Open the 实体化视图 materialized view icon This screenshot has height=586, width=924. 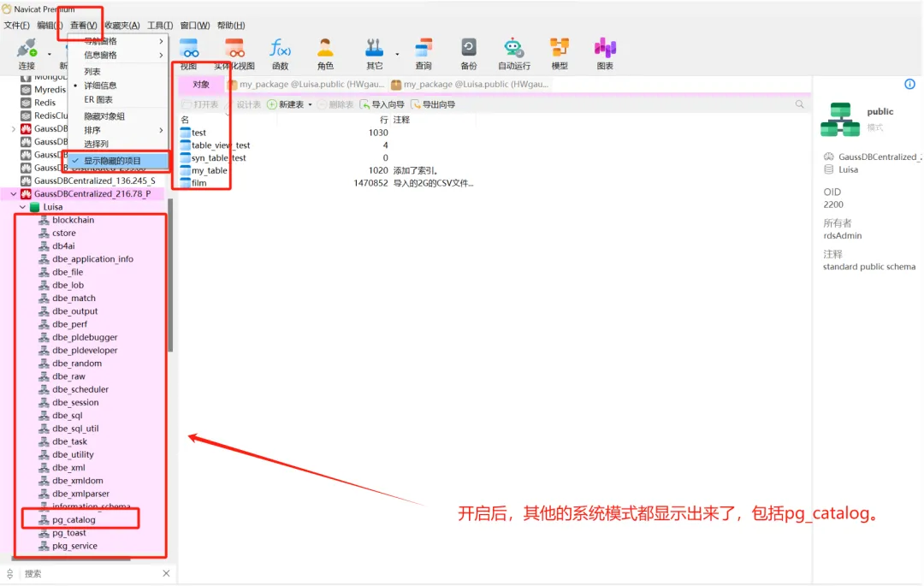[234, 48]
